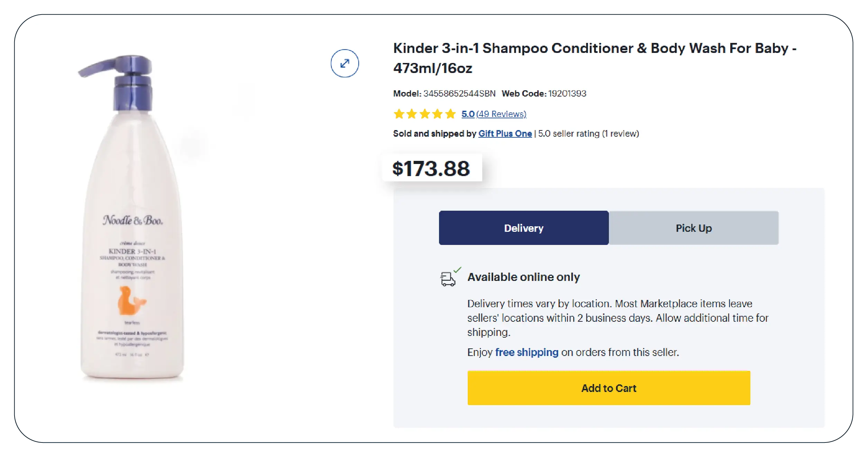Click the 5.0 rating score link

[x=468, y=114]
